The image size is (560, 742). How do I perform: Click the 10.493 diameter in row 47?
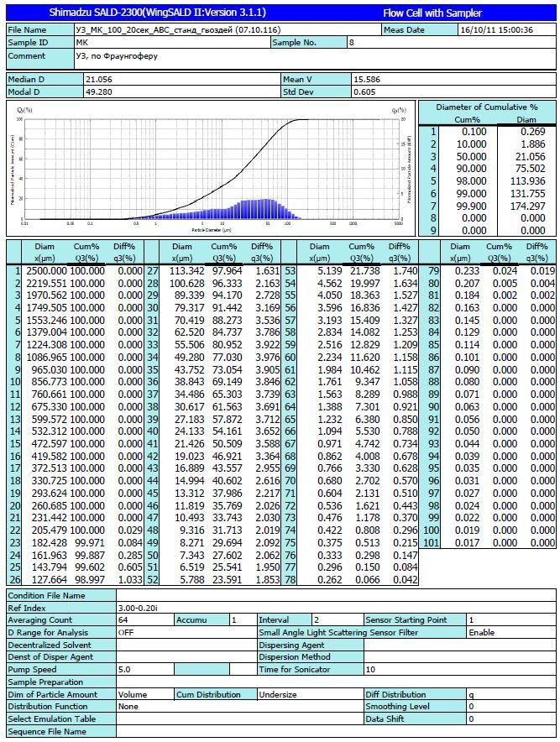point(190,518)
